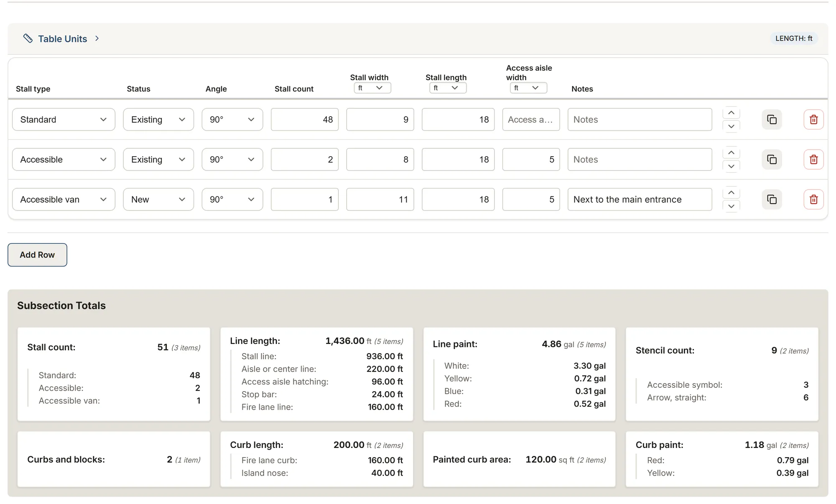Select the Stencil count value 9
Viewport: 836px width, 504px height.
[x=774, y=351]
